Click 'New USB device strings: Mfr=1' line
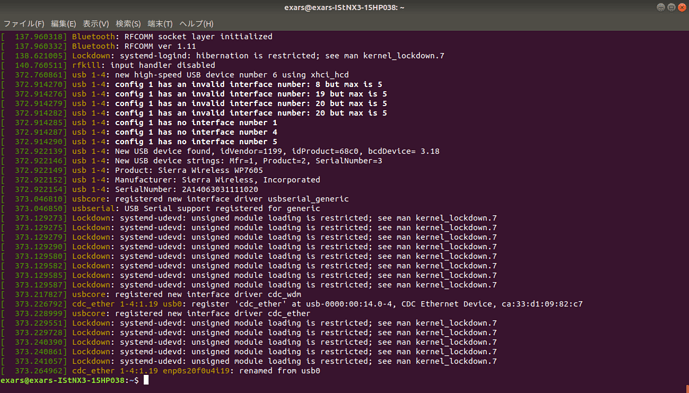Screen dimensions: 689x393 (x=192, y=161)
